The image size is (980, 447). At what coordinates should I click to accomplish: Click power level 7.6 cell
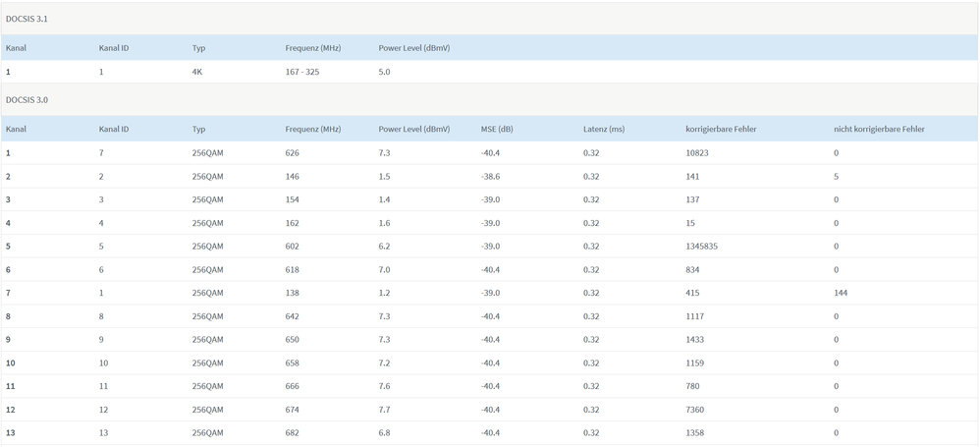click(x=384, y=387)
